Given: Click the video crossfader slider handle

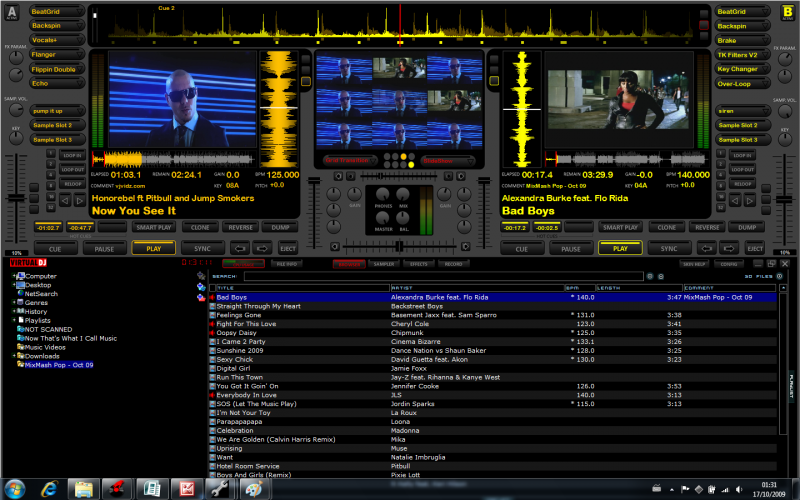Looking at the screenshot, I should point(380,176).
